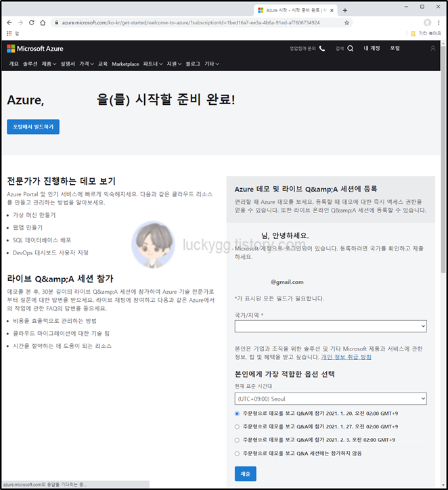
Task: Open Chrome profile avatar icon
Action: [x=428, y=22]
